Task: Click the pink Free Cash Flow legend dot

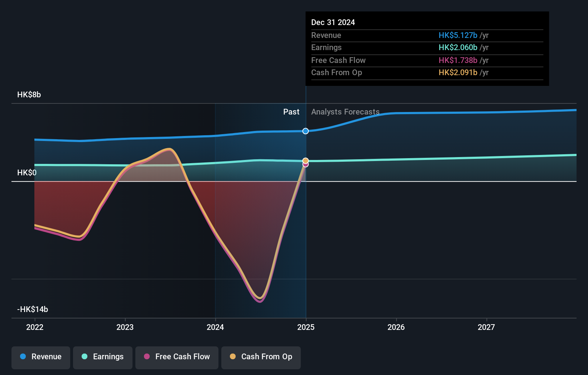Action: click(x=147, y=356)
